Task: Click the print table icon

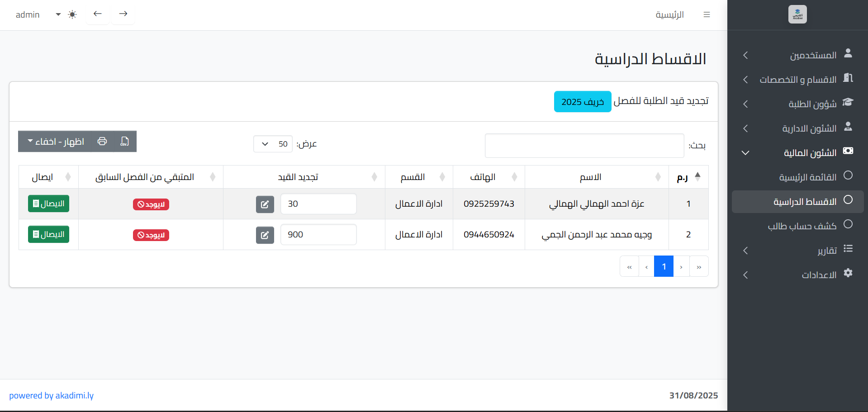Action: [x=102, y=142]
